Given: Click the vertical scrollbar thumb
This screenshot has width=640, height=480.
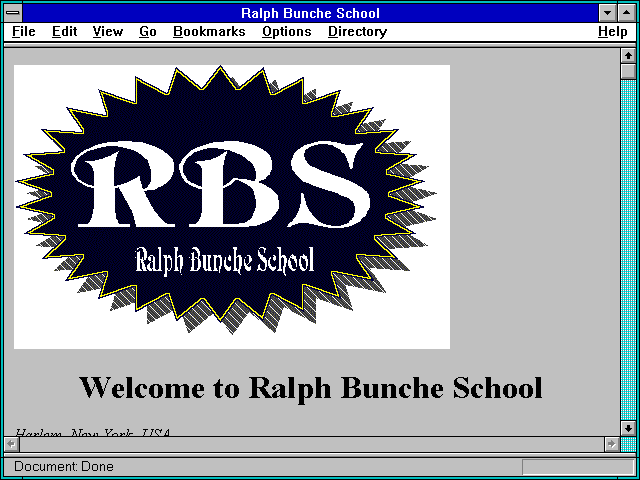Looking at the screenshot, I should click(x=628, y=71).
